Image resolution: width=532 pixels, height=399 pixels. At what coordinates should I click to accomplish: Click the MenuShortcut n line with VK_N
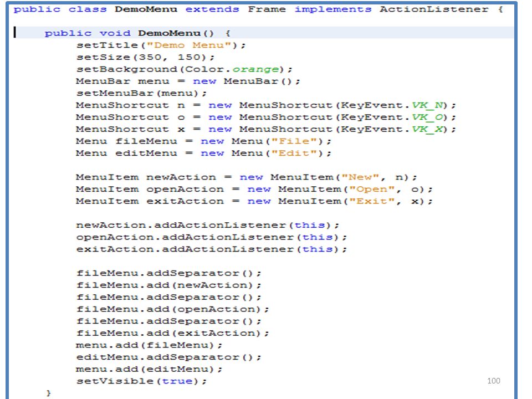coord(266,105)
